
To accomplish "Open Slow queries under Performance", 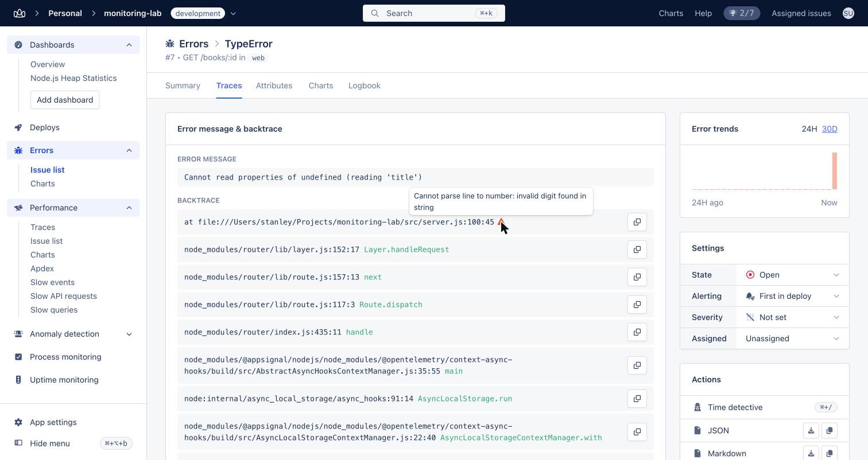I will [x=54, y=310].
